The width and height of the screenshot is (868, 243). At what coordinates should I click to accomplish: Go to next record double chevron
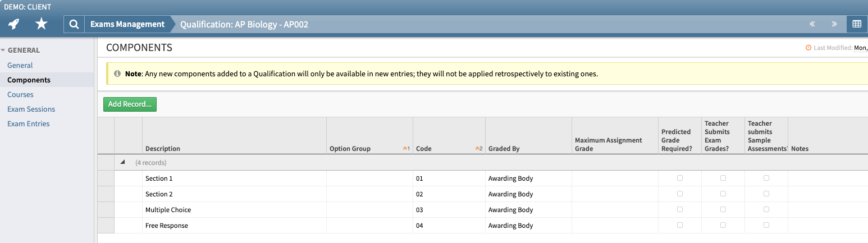(834, 24)
